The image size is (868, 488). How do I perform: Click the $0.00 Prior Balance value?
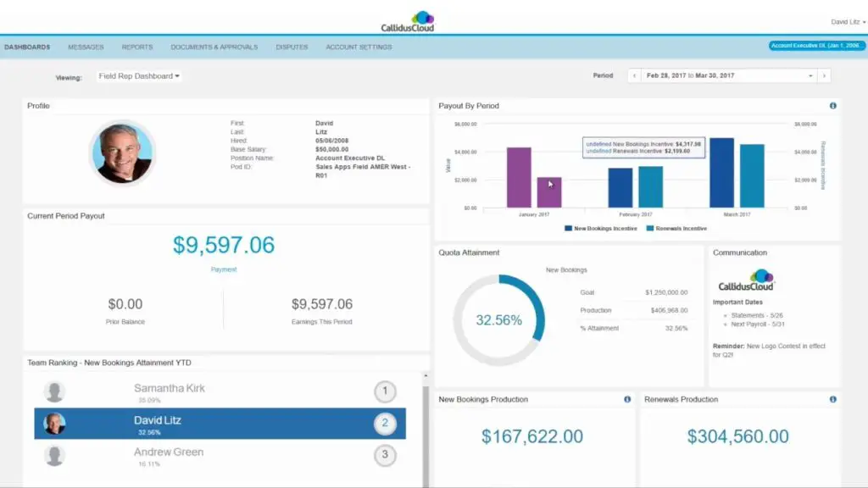tap(125, 304)
